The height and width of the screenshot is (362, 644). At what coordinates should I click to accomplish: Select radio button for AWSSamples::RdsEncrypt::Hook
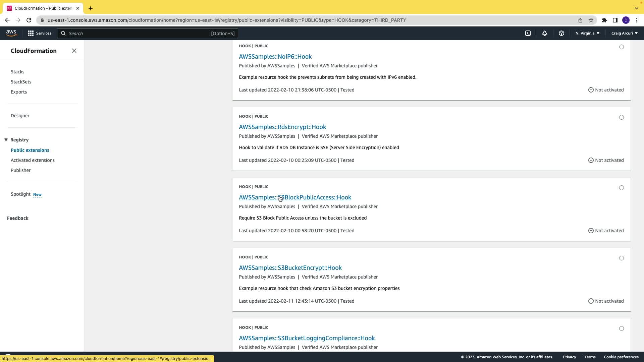pos(622,117)
